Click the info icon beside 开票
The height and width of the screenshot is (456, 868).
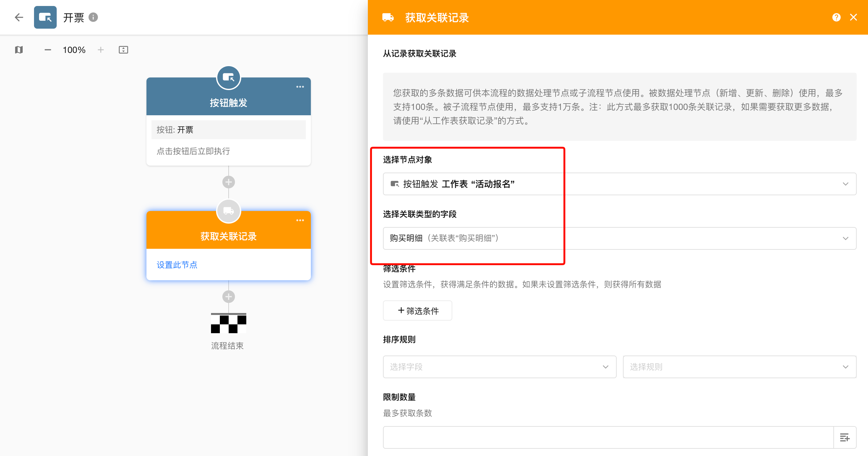(x=93, y=17)
